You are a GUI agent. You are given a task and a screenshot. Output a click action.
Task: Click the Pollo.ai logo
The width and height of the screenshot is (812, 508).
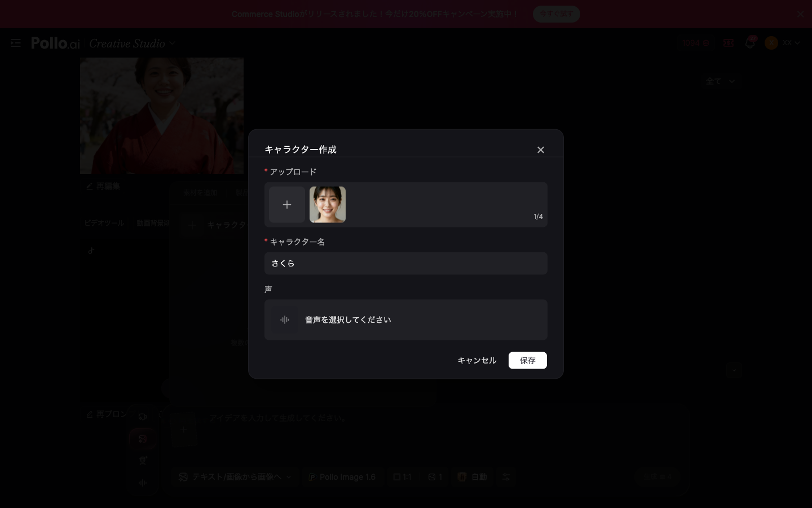[x=55, y=43]
